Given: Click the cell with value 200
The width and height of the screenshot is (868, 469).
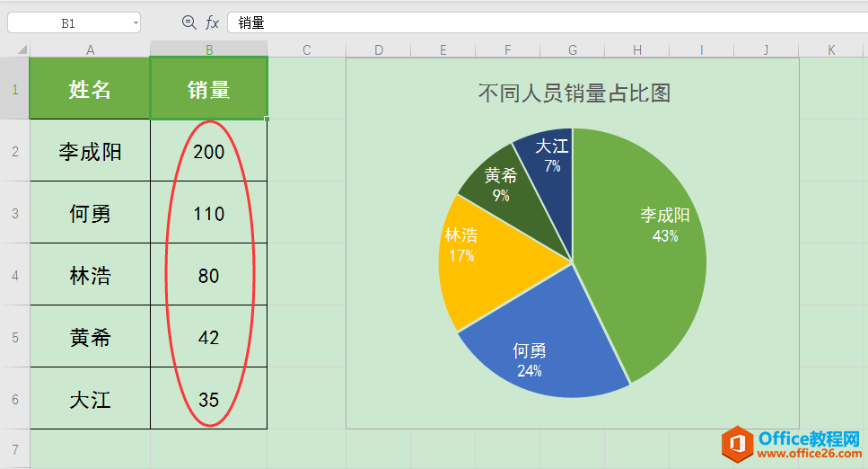Looking at the screenshot, I should (208, 151).
